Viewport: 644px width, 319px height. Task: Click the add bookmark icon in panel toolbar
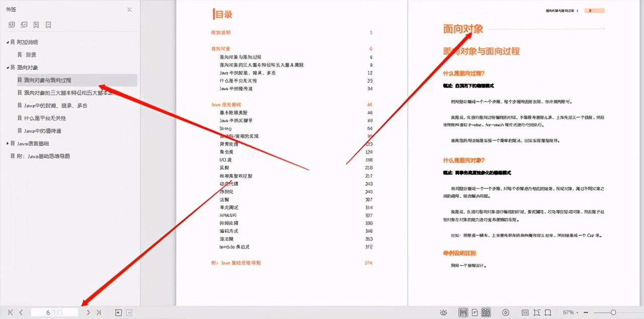pos(36,25)
